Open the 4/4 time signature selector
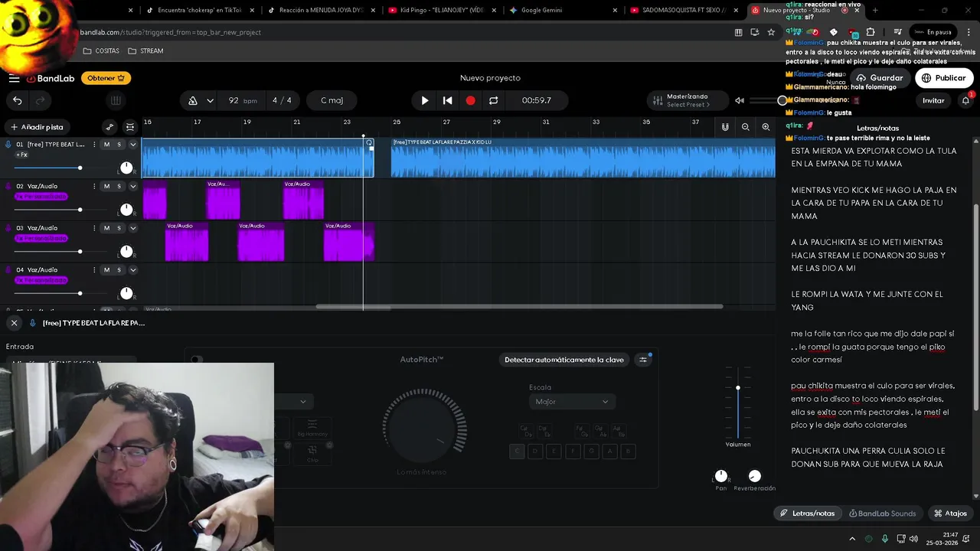Viewport: 980px width, 551px height. point(282,100)
